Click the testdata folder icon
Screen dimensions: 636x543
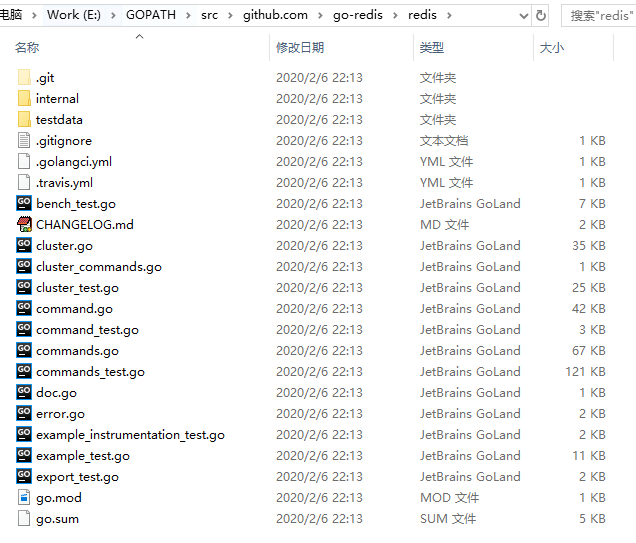coord(24,119)
